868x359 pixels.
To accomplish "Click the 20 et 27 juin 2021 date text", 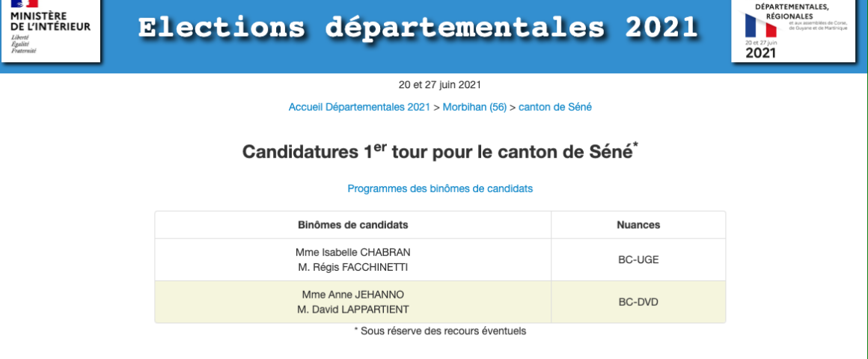I will click(440, 85).
